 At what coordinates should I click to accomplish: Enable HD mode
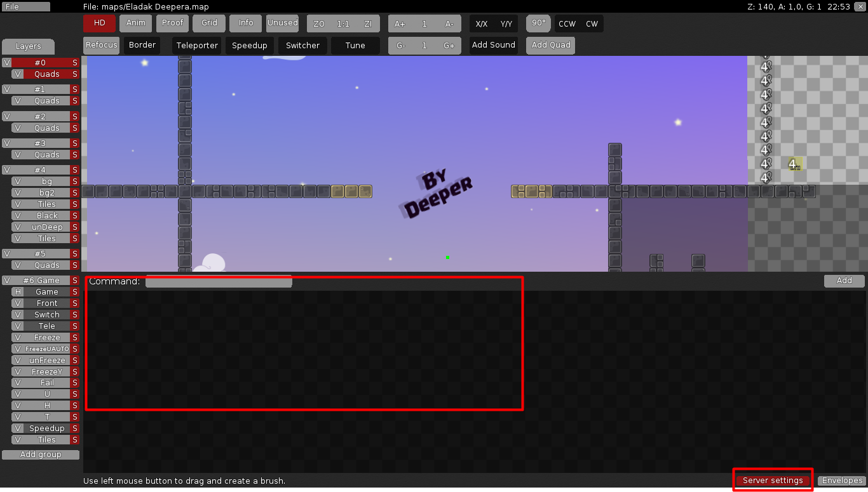(x=99, y=23)
